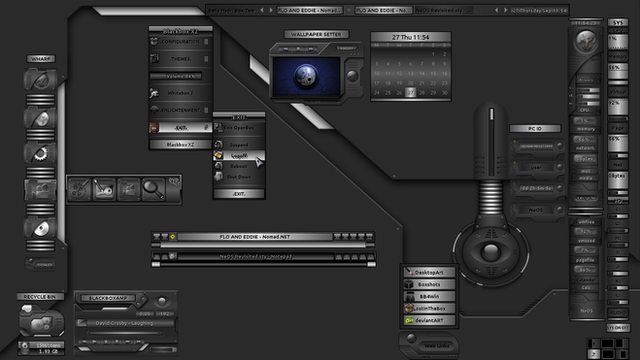
Task: Select ENLIGHTENMENT in the Blackbox XZ menu
Action: click(x=180, y=110)
